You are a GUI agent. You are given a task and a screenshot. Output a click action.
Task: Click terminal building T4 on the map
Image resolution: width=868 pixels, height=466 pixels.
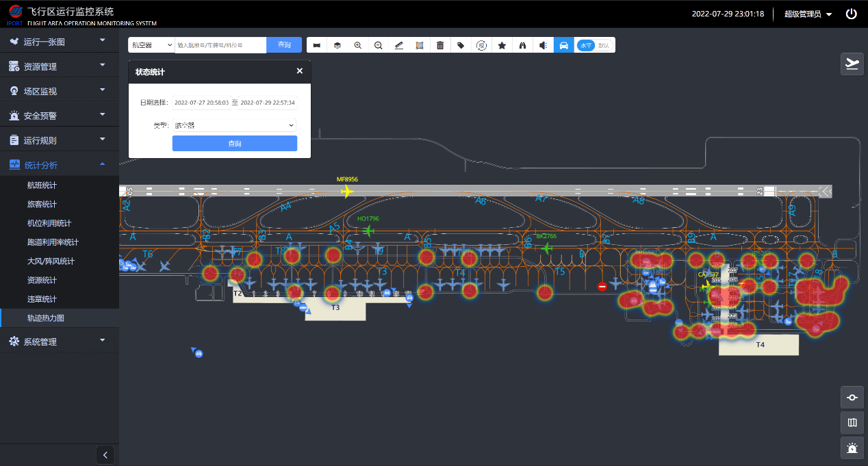[759, 344]
